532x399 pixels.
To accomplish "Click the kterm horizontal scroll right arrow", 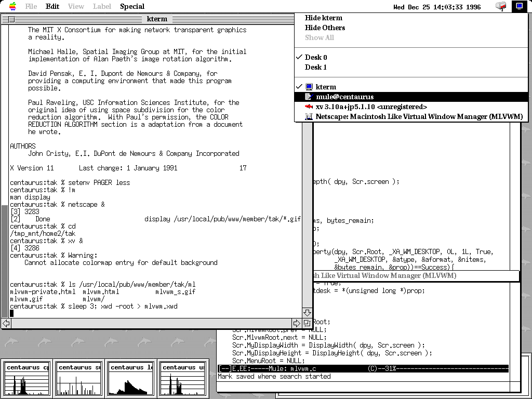I will coord(297,323).
